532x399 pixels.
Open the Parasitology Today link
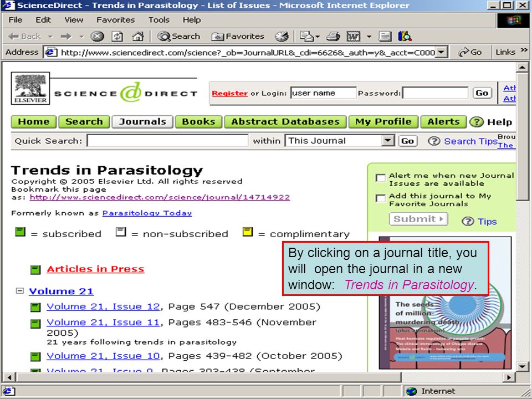147,213
